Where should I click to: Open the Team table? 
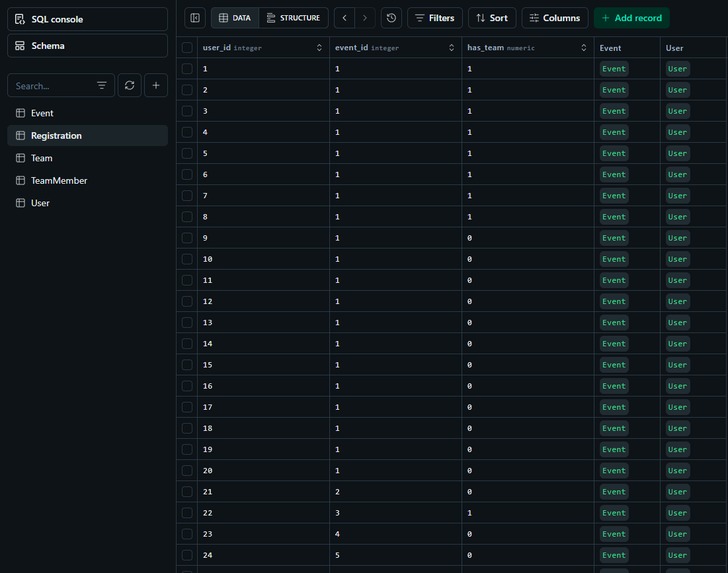pos(87,158)
